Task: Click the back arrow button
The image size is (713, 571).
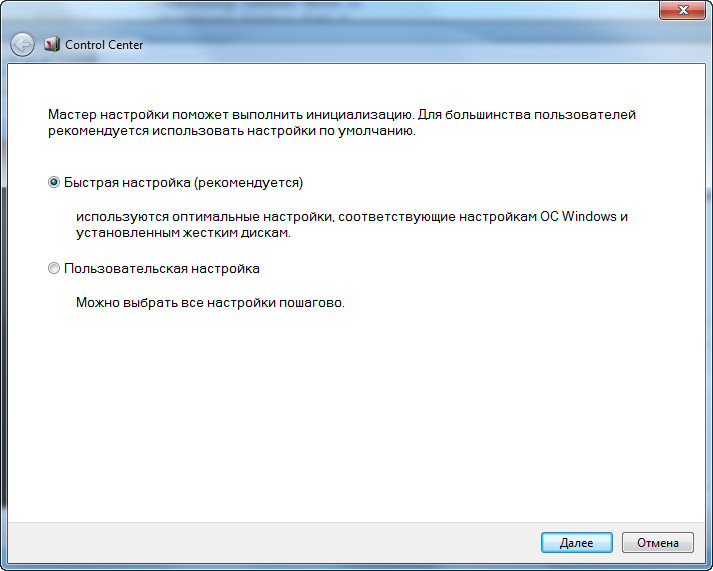Action: pyautogui.click(x=22, y=44)
